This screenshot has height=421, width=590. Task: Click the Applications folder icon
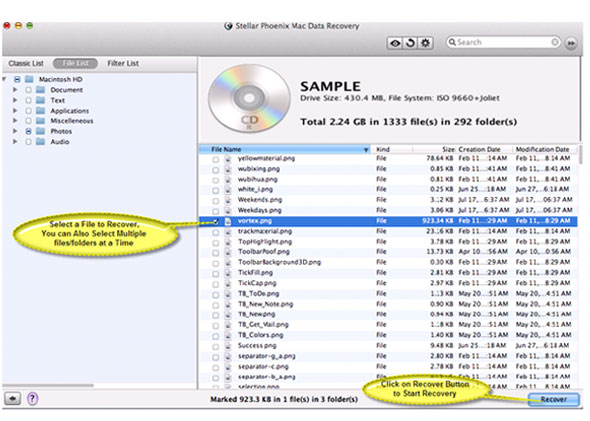41,111
